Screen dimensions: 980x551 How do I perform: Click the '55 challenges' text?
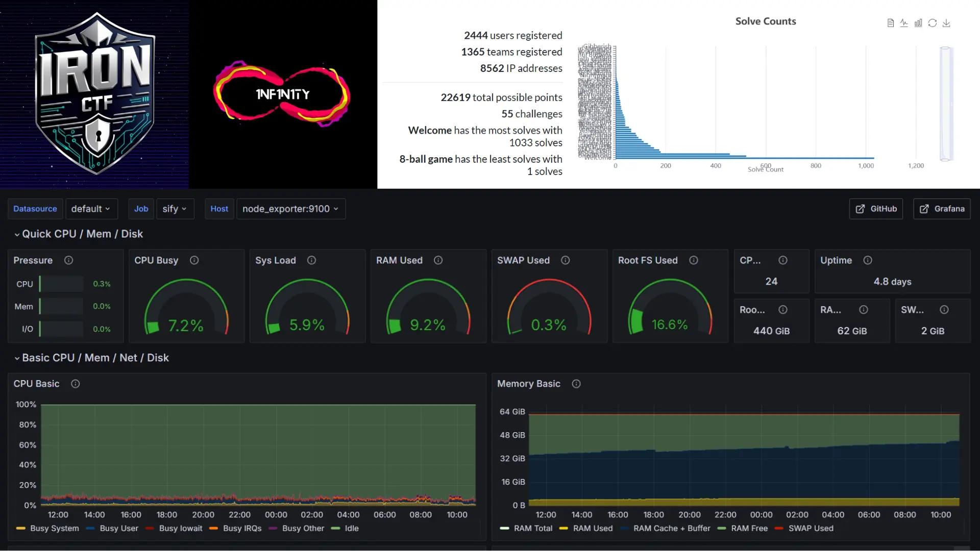[x=531, y=114]
